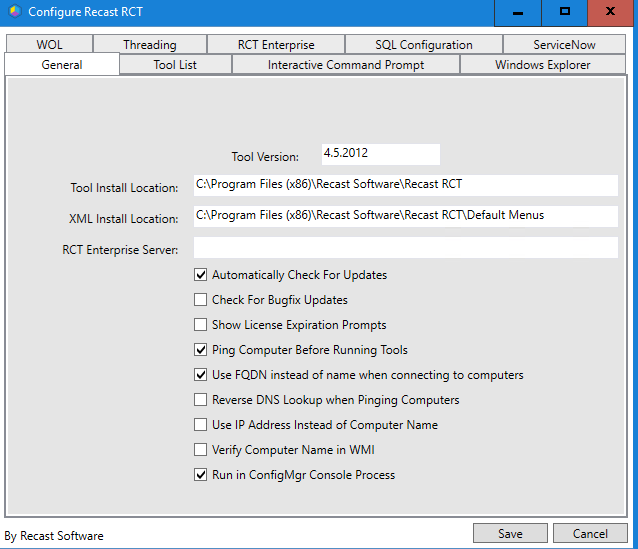Go to the SQL Configuration tab
638x549 pixels.
tap(424, 44)
